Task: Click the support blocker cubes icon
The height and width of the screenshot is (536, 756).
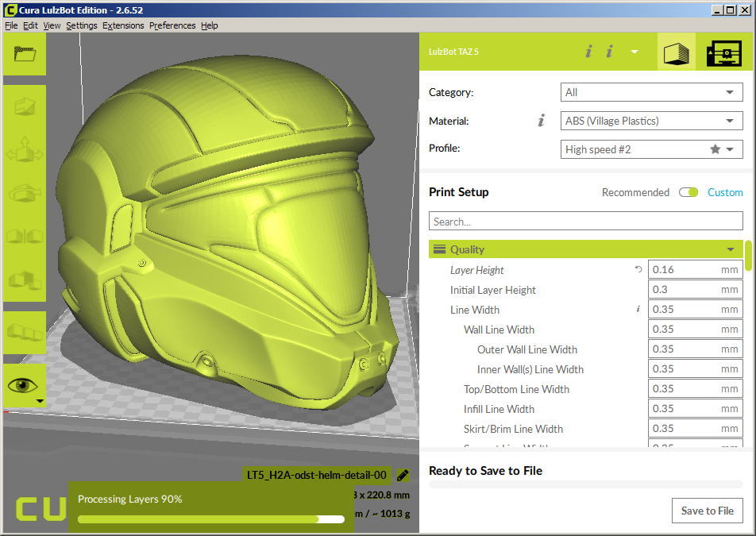Action: click(x=25, y=332)
